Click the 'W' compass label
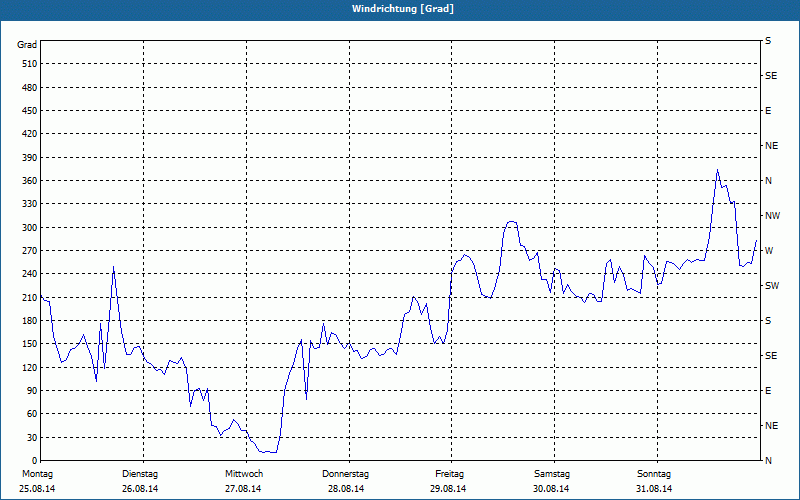The height and width of the screenshot is (500, 800). (x=769, y=251)
